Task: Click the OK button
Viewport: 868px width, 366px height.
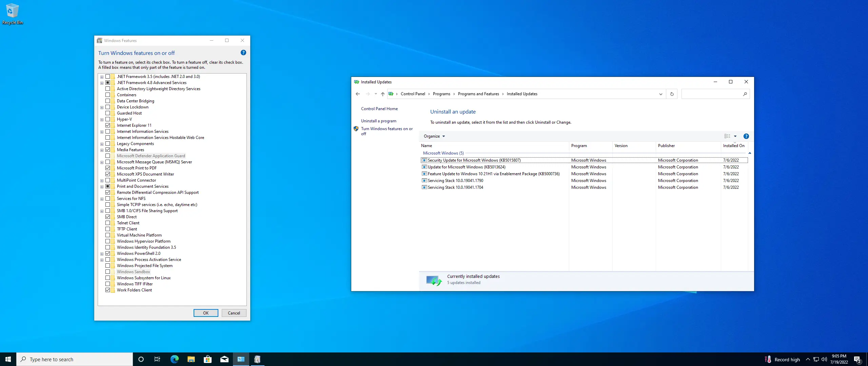Action: [x=205, y=313]
